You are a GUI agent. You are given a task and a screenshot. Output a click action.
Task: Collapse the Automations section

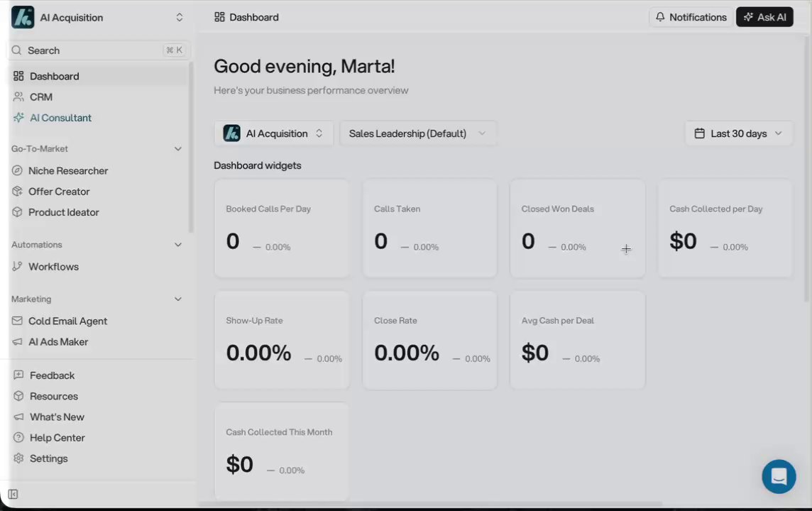(177, 244)
